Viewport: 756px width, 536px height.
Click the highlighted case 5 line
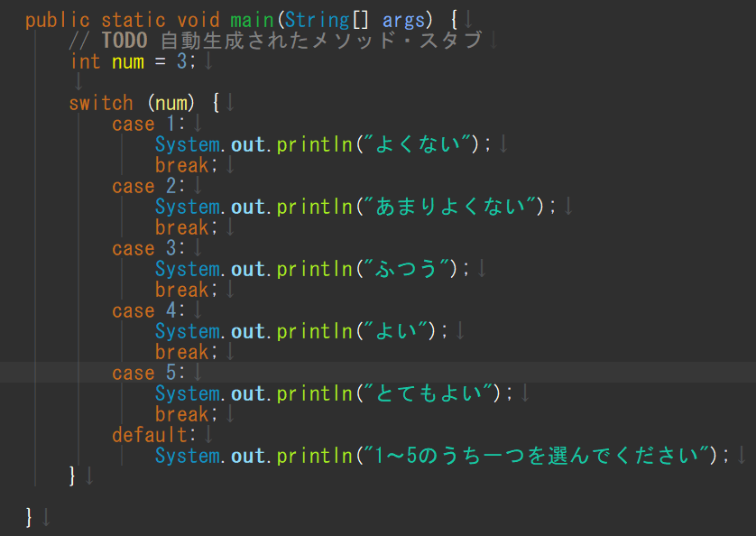[x=378, y=373]
